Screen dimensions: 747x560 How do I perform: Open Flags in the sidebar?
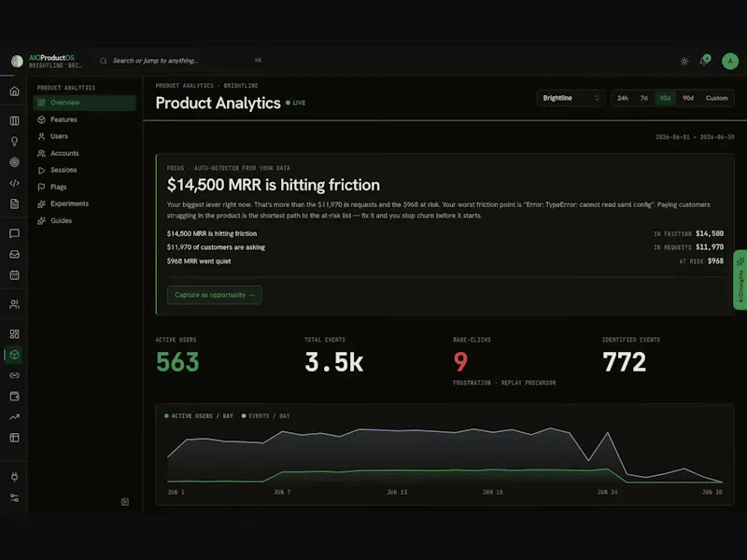click(85, 188)
